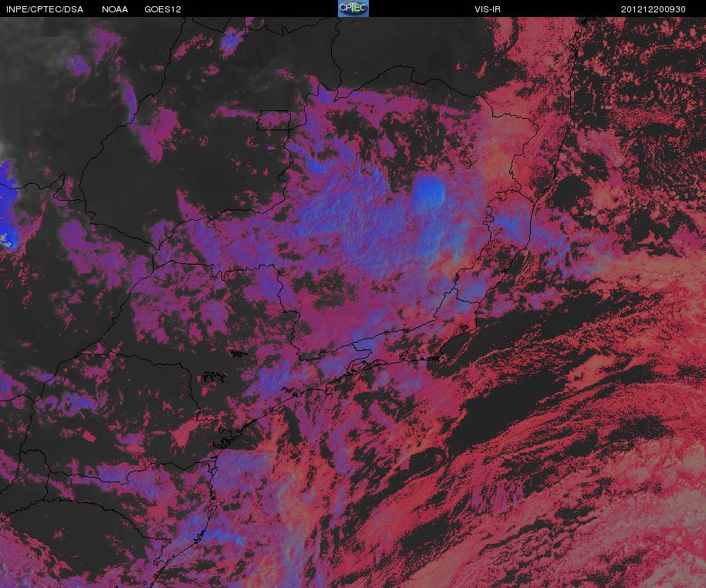Click inside the small rectangular district outline
The height and width of the screenshot is (588, 706).
click(x=274, y=120)
